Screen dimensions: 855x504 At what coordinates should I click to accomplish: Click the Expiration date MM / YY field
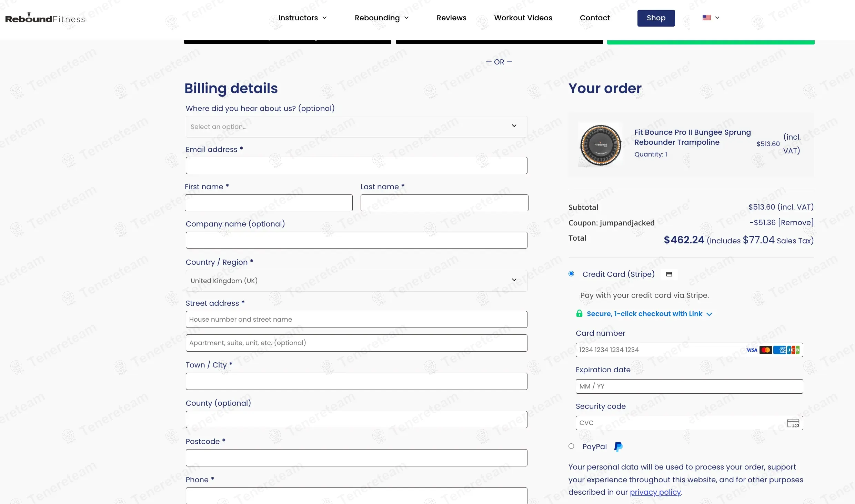(689, 386)
